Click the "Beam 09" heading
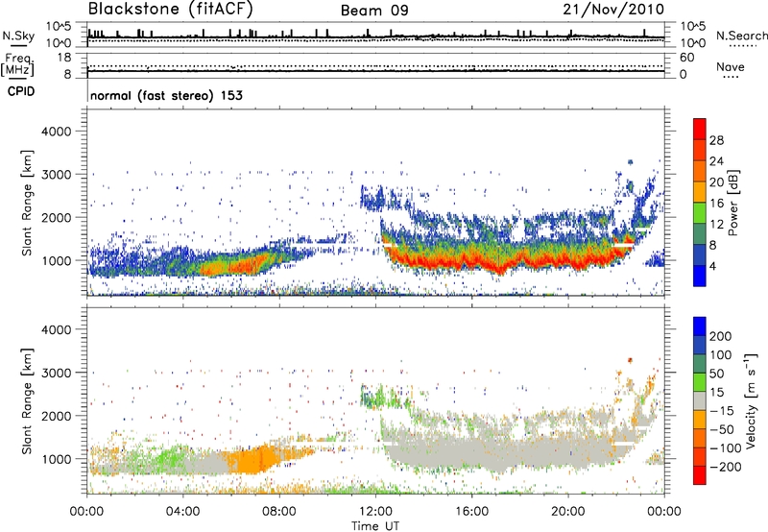The height and width of the screenshot is (532, 768). (x=374, y=11)
